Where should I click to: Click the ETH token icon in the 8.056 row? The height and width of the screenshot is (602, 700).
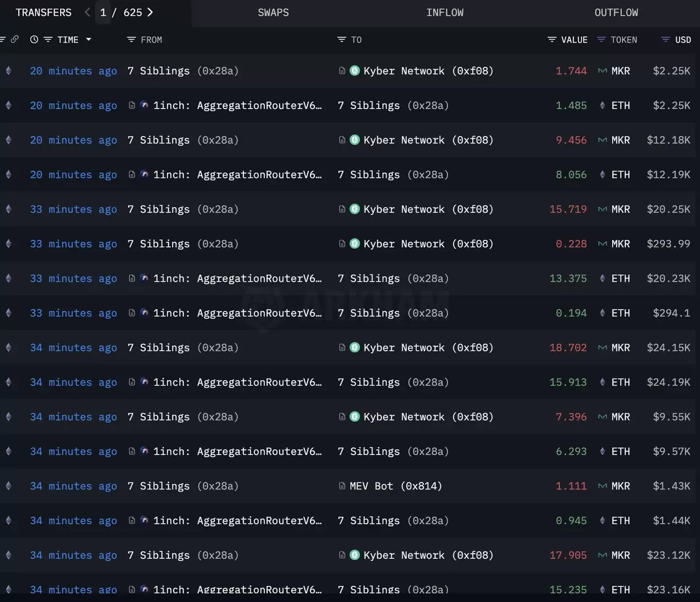pyautogui.click(x=603, y=175)
